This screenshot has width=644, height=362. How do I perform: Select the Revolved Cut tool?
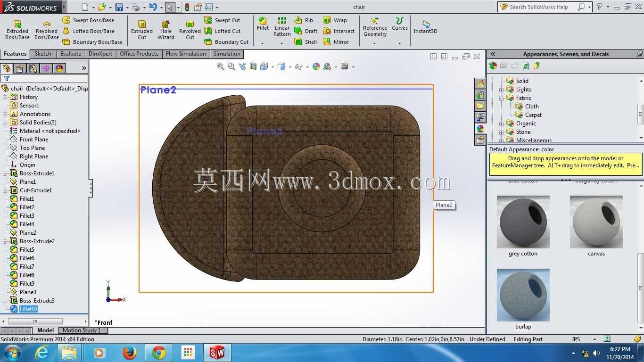coord(190,30)
